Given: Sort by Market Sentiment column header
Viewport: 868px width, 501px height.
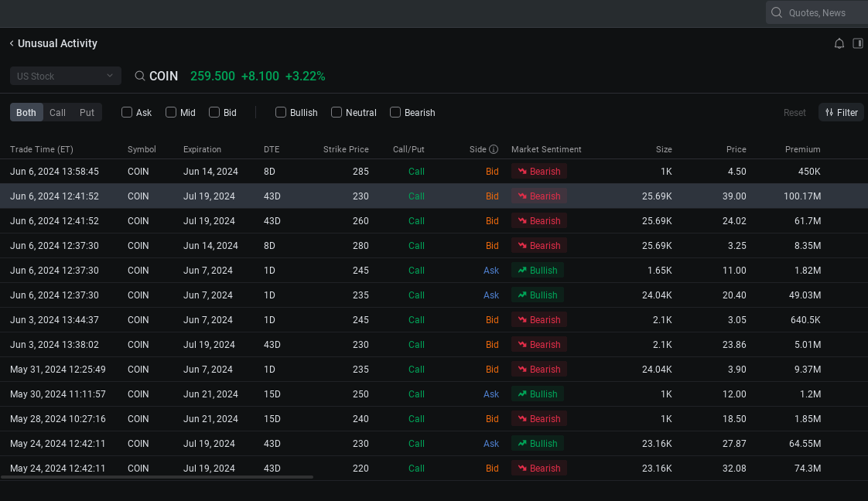Looking at the screenshot, I should pyautogui.click(x=546, y=149).
